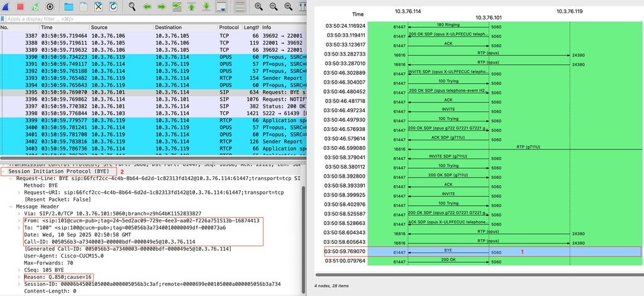Zoom in the main window text
644x296 pixels.
258,6
